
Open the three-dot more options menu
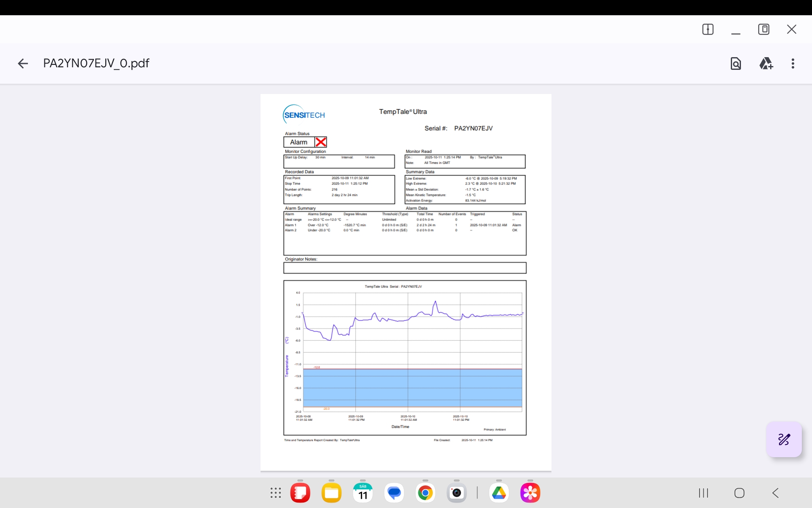click(x=793, y=63)
